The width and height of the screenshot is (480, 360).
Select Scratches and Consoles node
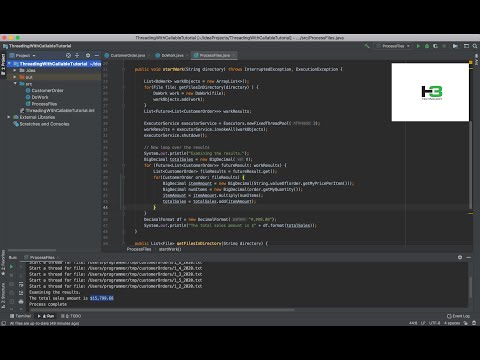pos(41,124)
